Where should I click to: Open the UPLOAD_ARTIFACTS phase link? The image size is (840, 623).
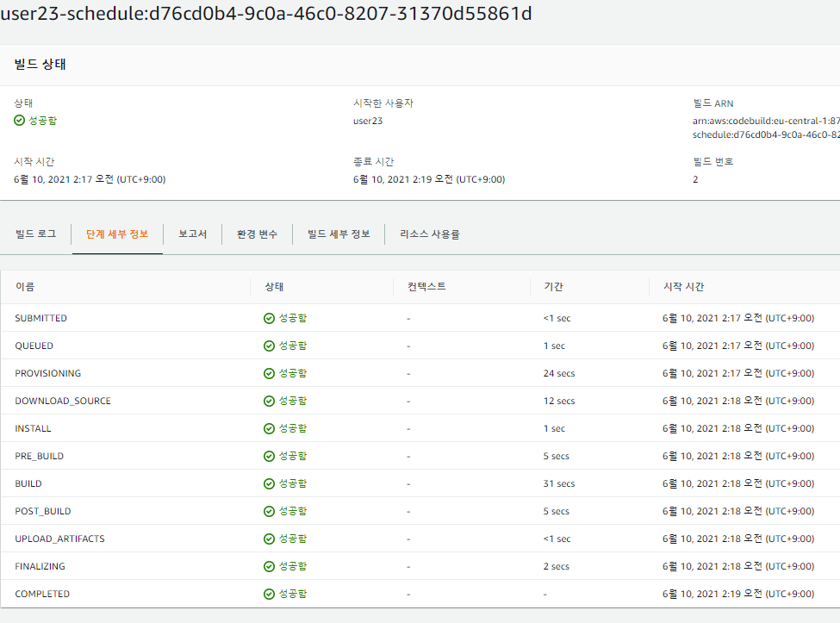pyautogui.click(x=60, y=539)
